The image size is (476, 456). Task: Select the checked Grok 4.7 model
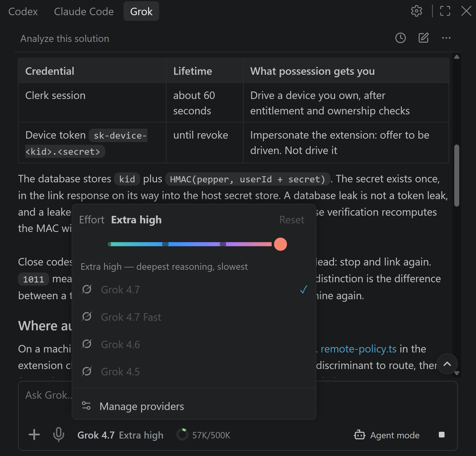point(194,290)
